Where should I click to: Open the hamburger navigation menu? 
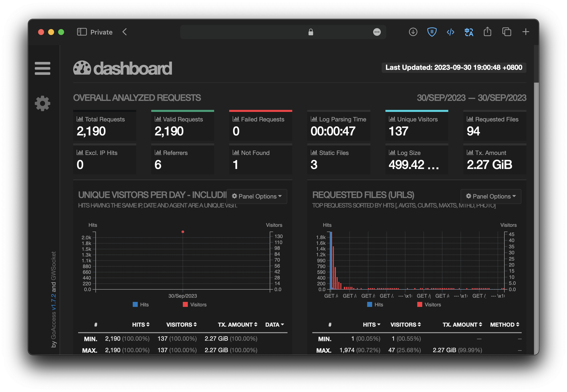tap(42, 68)
